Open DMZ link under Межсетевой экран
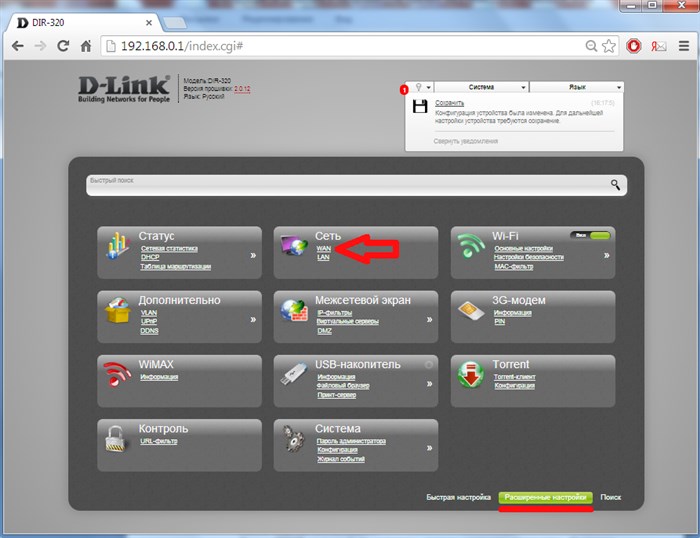 tap(325, 331)
